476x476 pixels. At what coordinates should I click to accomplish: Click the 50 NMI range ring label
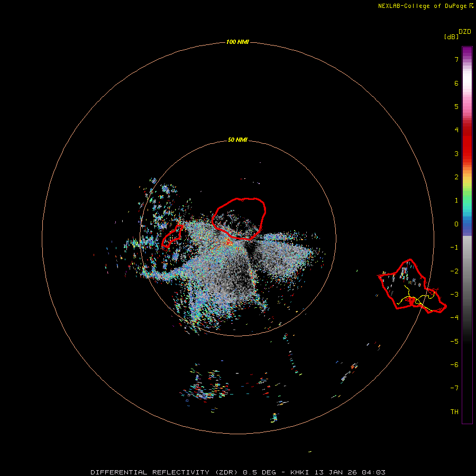[x=237, y=140]
